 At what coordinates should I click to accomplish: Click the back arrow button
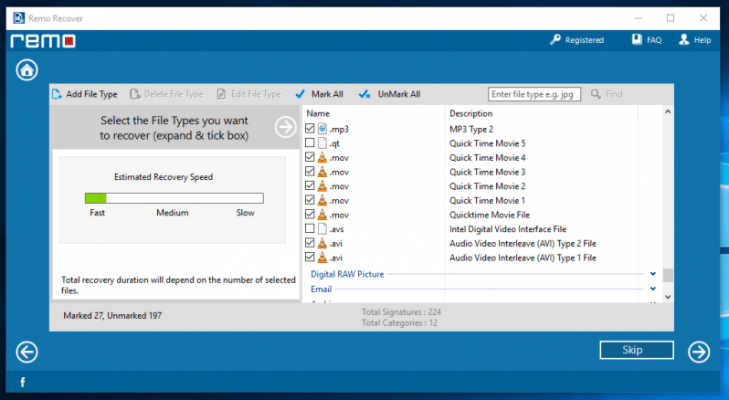(x=27, y=352)
